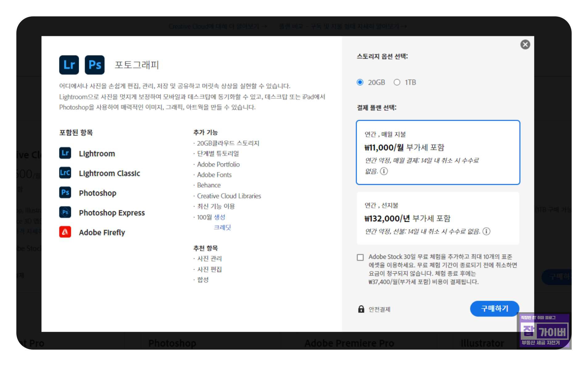
Task: Click Adobe Premiere Pro heading behind dialog
Action: (349, 343)
